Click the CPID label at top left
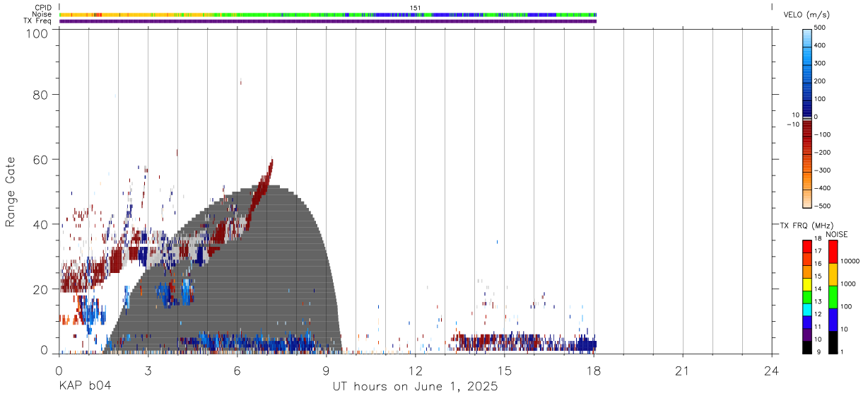The width and height of the screenshot is (868, 401). [x=43, y=8]
